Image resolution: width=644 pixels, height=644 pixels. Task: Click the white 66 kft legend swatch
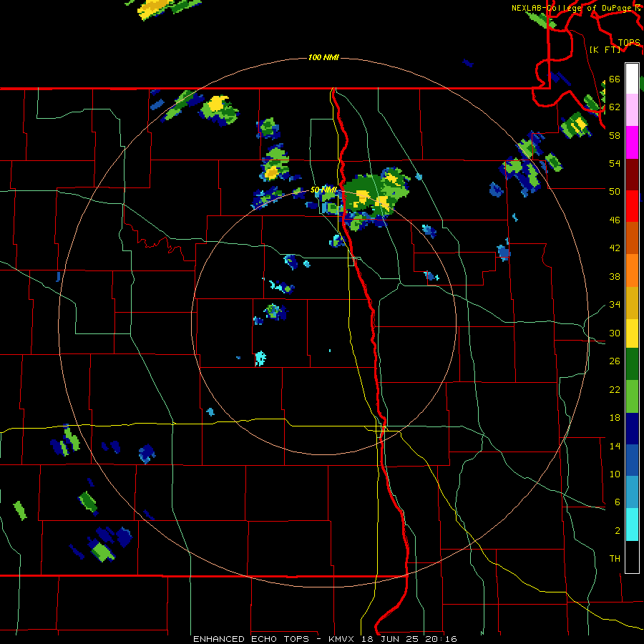[632, 79]
